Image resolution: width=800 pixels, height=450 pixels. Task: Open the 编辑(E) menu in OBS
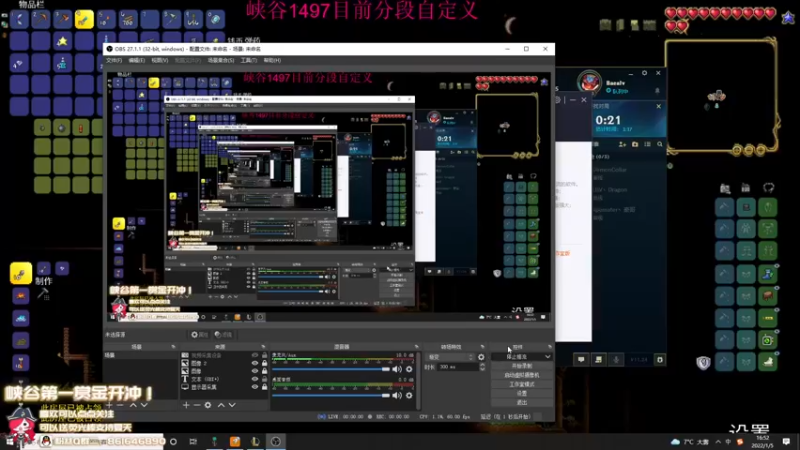tap(136, 60)
